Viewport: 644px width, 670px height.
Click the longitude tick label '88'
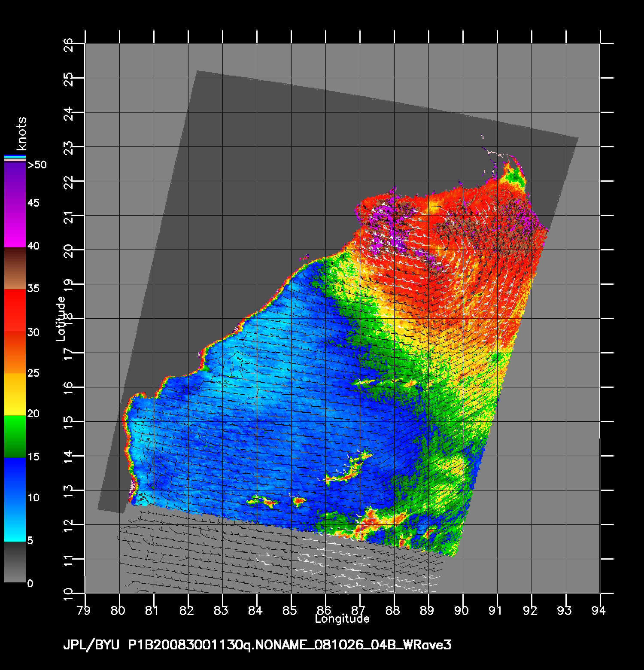tap(393, 610)
